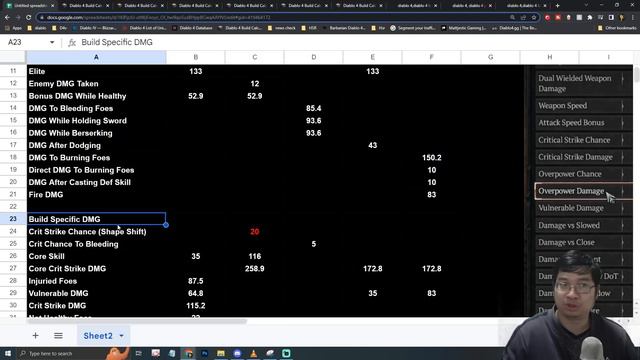This screenshot has width=640, height=360.
Task: Click the 150.2 value cell
Action: [431, 158]
